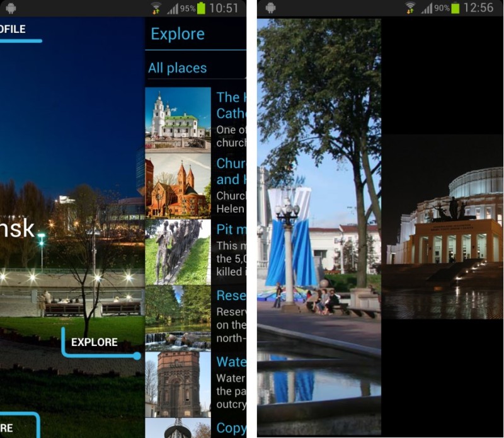Image resolution: width=504 pixels, height=438 pixels.
Task: Tap the battery indicator showing 90%
Action: (451, 9)
